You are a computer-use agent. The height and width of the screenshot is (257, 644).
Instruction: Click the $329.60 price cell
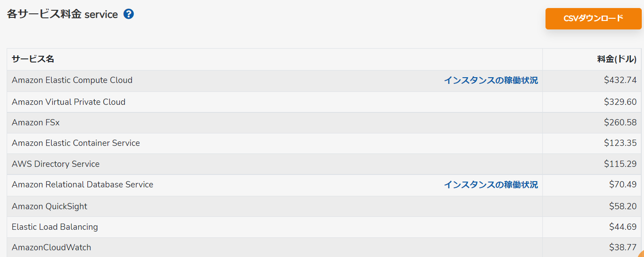[x=620, y=102]
